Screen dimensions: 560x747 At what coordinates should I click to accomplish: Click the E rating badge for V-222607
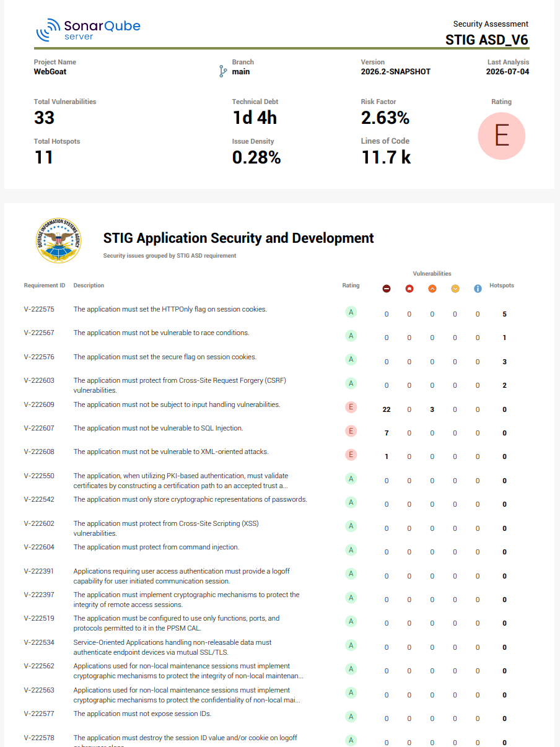tap(351, 431)
